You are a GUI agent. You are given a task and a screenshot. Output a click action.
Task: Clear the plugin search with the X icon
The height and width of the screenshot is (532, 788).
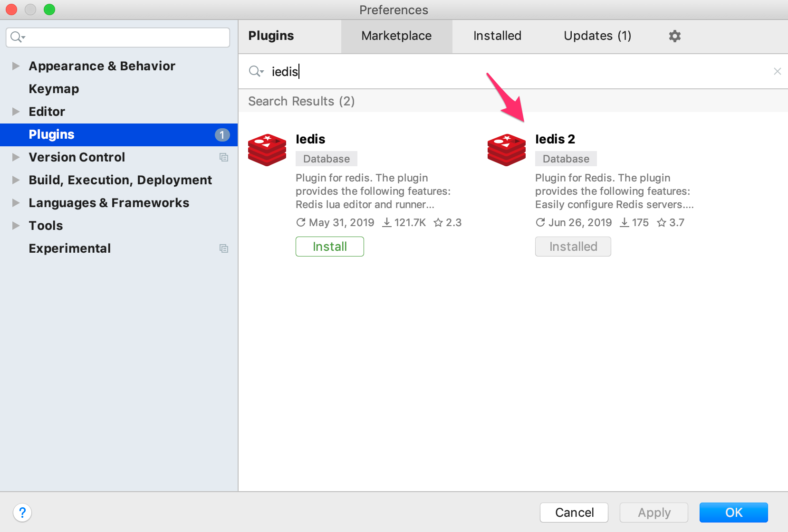click(777, 71)
